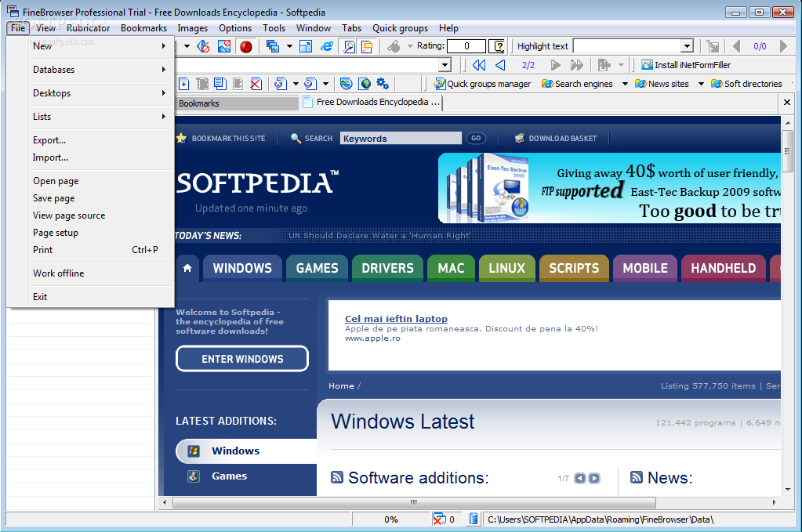This screenshot has width=802, height=532.
Task: Expand the Lists submenu
Action: [91, 117]
